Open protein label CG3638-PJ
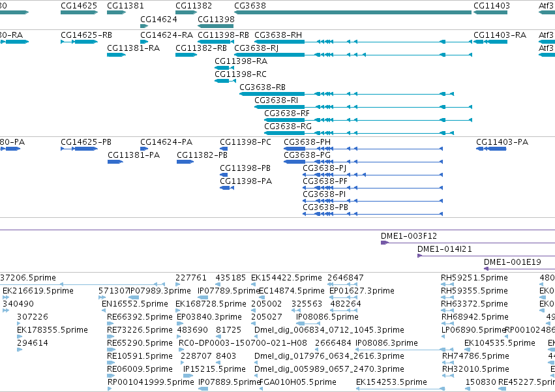This screenshot has width=555, height=392. (325, 168)
